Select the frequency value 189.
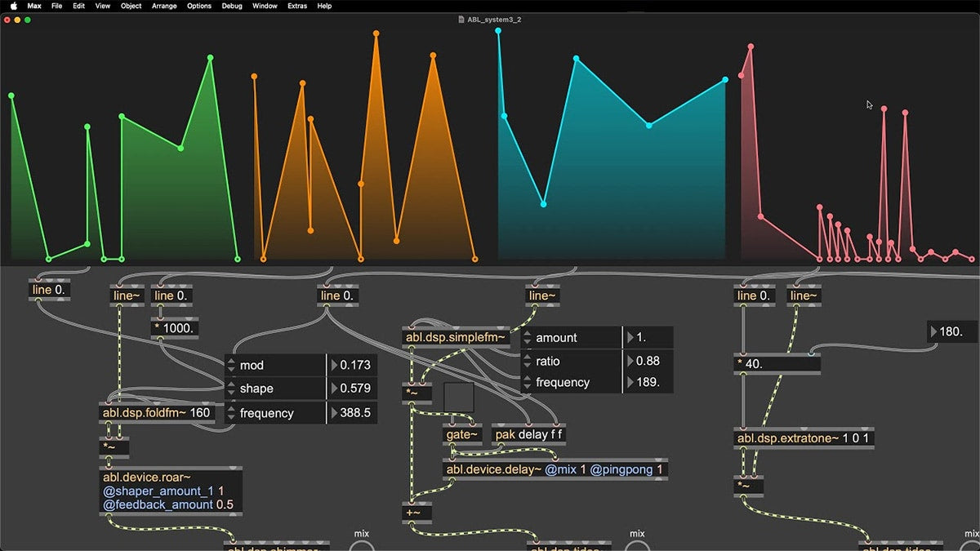 coord(649,382)
